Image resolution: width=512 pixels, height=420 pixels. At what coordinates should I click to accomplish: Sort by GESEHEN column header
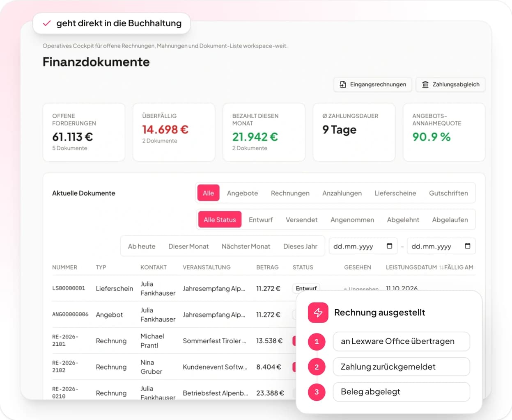click(x=358, y=267)
